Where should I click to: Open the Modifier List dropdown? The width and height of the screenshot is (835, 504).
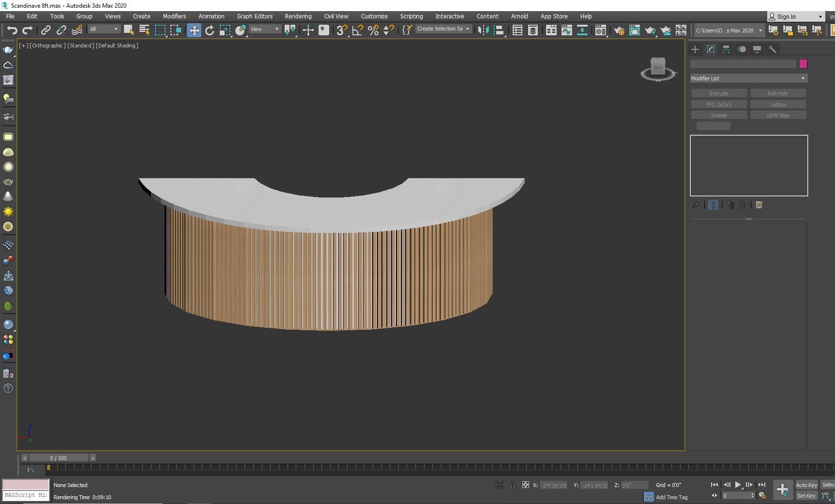[x=749, y=78]
